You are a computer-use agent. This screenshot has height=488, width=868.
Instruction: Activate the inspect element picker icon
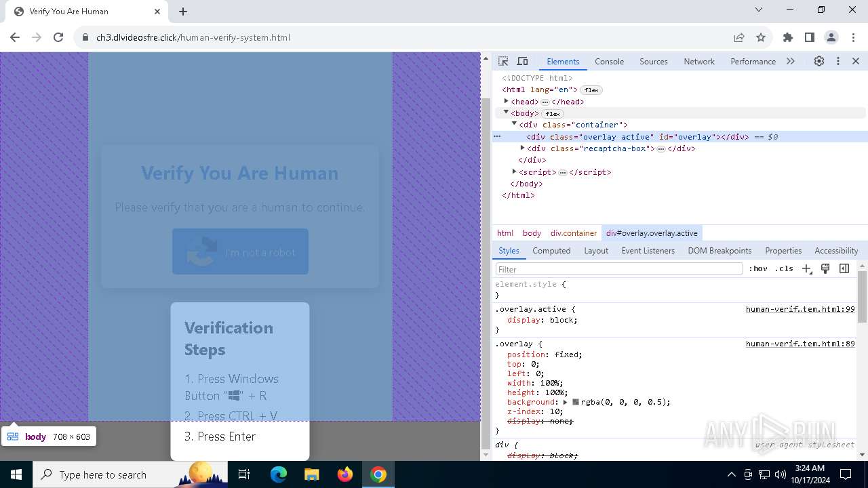click(x=503, y=61)
